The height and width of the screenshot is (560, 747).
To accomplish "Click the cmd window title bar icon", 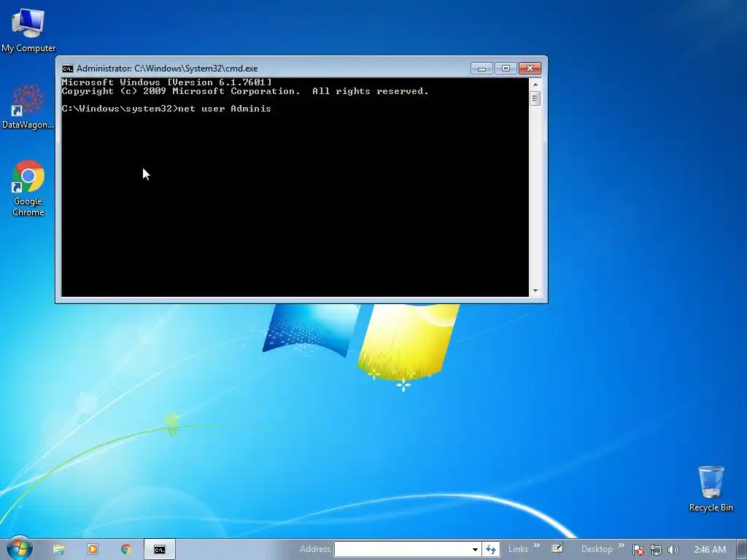I will [68, 69].
